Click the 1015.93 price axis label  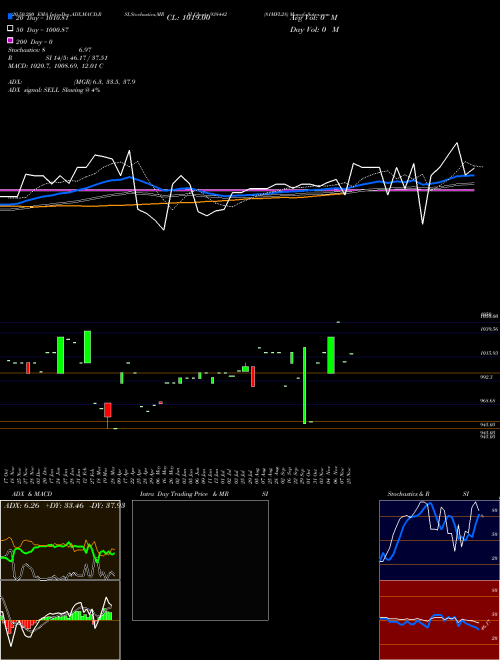tap(489, 353)
